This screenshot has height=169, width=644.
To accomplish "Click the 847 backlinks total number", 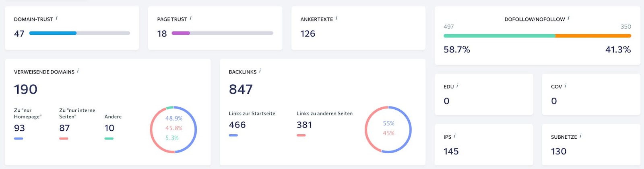I will (x=241, y=89).
